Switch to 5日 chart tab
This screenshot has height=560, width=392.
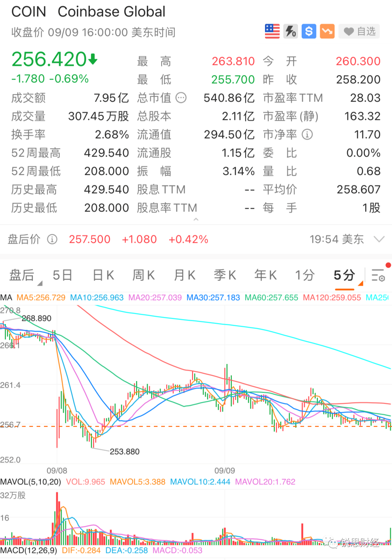62,275
